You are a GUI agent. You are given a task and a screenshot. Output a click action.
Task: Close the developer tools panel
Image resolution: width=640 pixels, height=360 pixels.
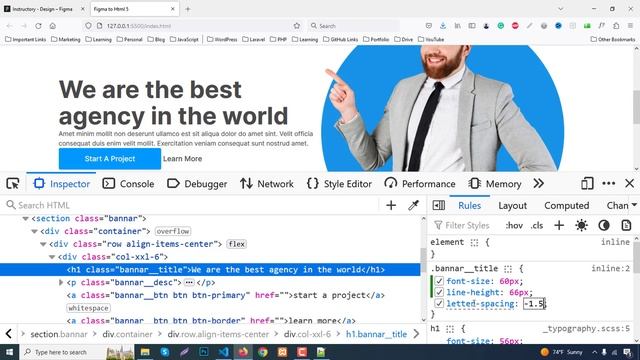click(629, 184)
